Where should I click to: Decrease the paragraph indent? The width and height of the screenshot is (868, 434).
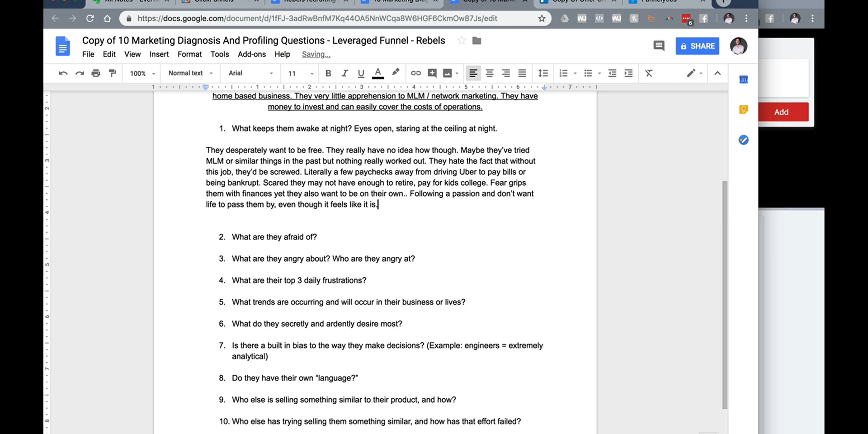pyautogui.click(x=612, y=73)
